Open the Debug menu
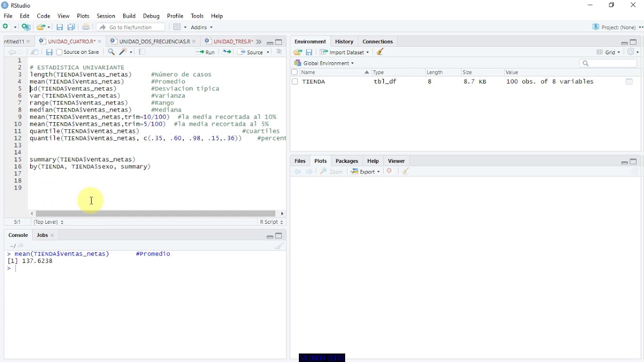Viewport: 644px width, 362px height. [151, 16]
